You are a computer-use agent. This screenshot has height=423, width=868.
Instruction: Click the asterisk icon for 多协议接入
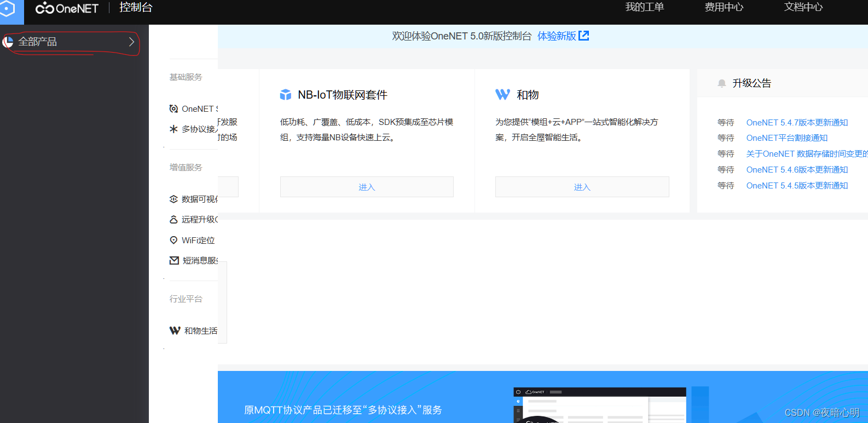[x=173, y=129]
